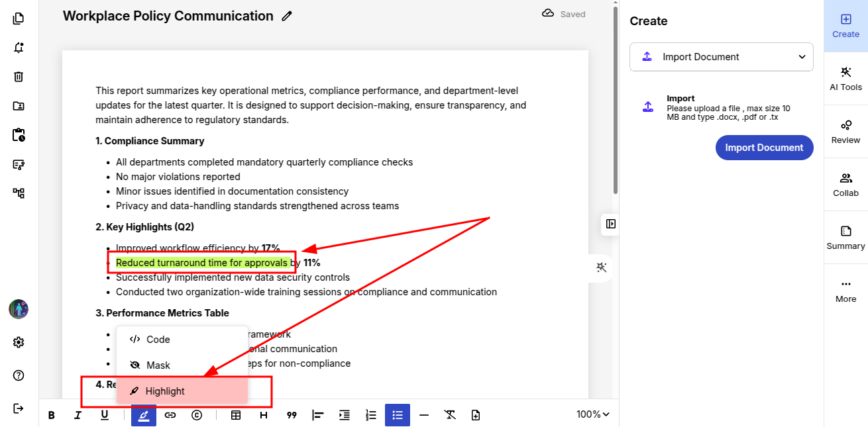Open the More options in right rail
The image size is (868, 427).
[845, 291]
